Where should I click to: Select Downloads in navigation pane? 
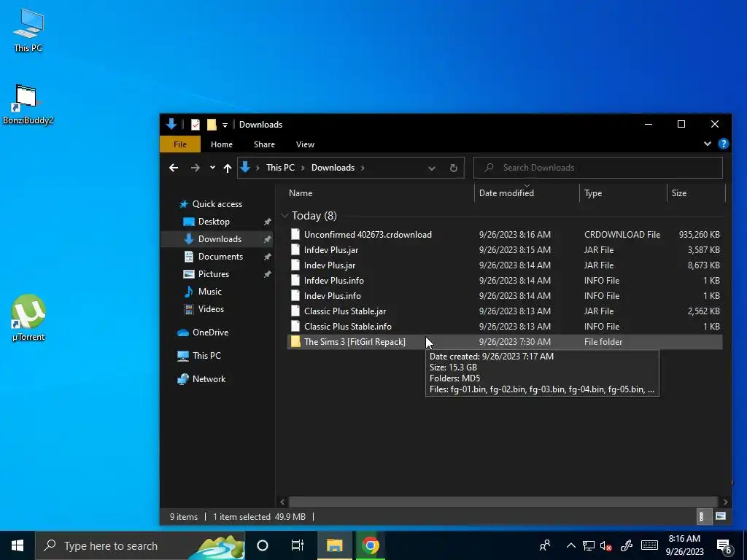217,239
